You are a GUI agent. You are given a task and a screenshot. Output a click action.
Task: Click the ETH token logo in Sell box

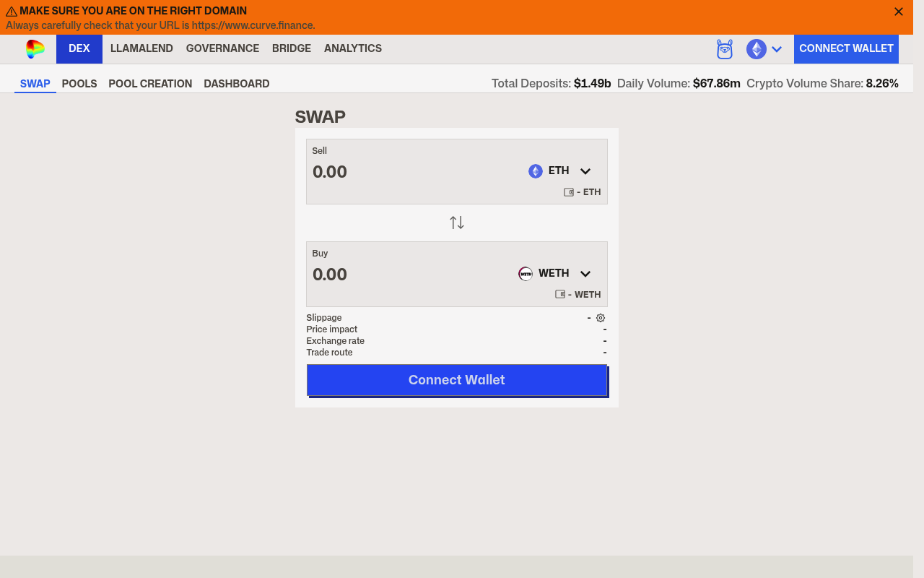tap(536, 171)
